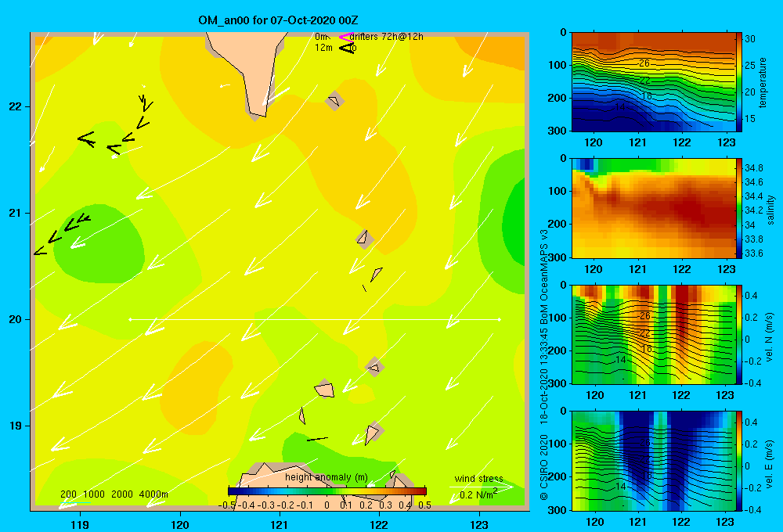The height and width of the screenshot is (532, 783).
Task: Click the black 12m drifter legend arrow
Action: click(x=347, y=48)
